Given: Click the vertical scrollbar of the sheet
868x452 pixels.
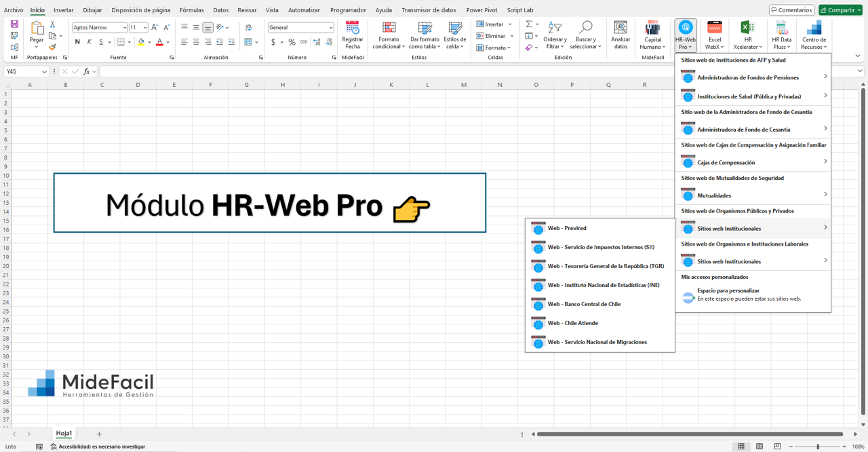Looking at the screenshot, I should tap(863, 251).
